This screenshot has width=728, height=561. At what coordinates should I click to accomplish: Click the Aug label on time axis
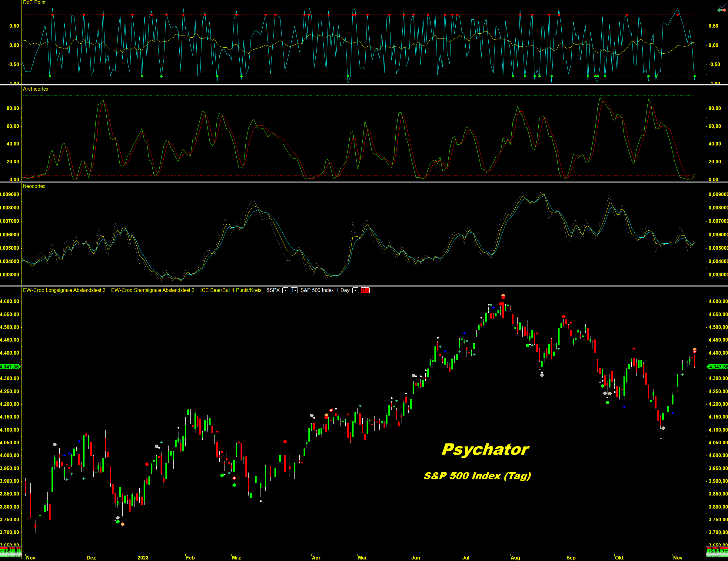pos(515,558)
